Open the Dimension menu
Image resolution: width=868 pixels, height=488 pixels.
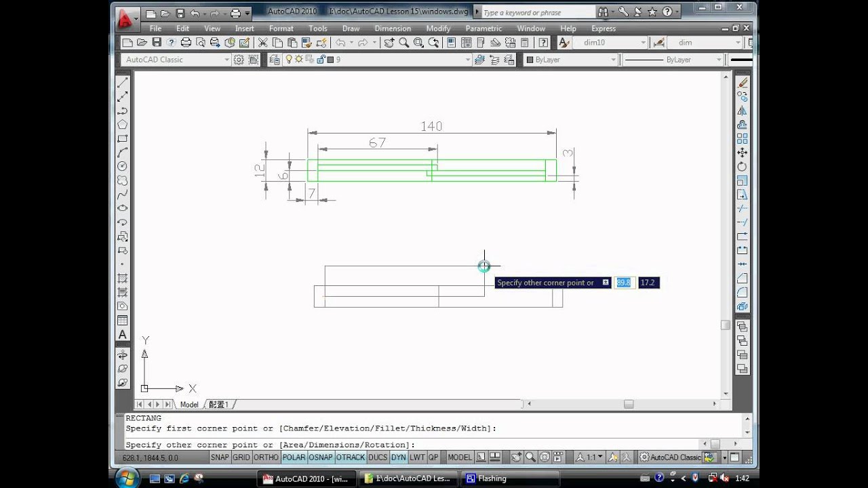point(393,28)
